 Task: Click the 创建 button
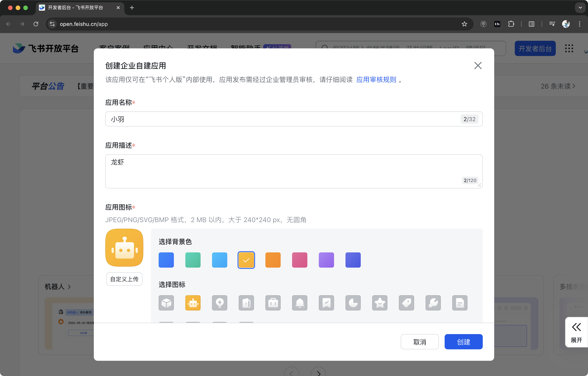(x=463, y=342)
